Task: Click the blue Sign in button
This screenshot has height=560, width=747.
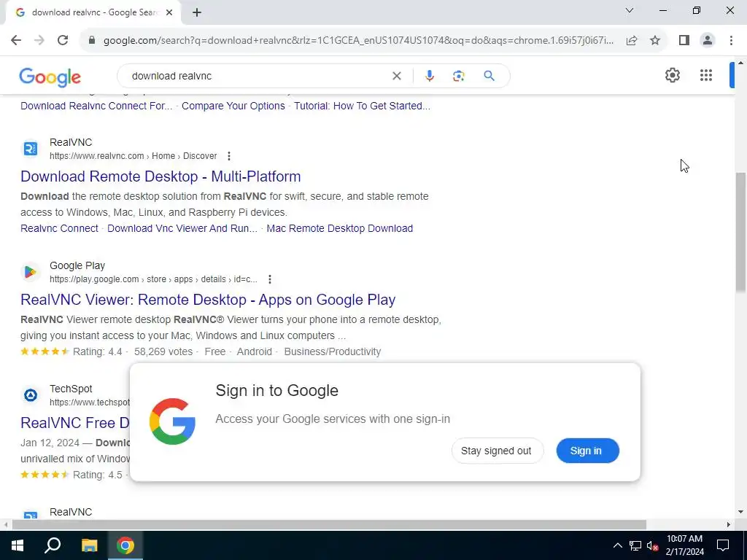Action: click(x=587, y=451)
